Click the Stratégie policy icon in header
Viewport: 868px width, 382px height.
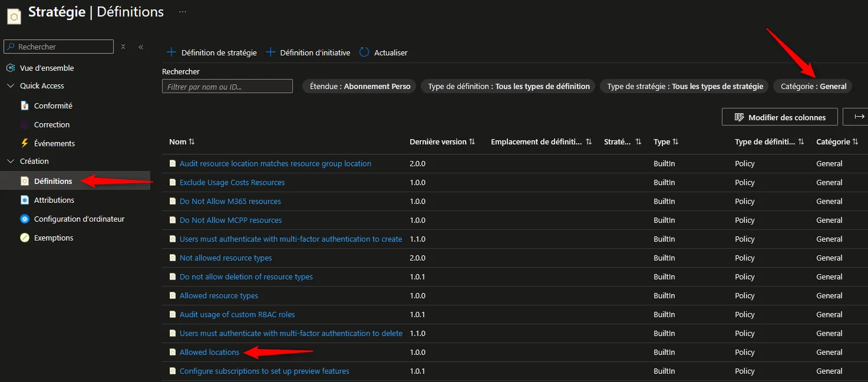click(14, 15)
